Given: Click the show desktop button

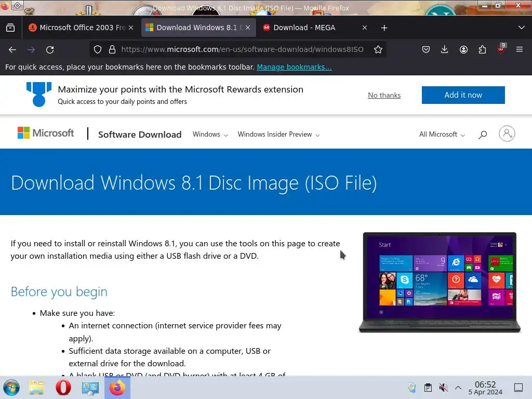Looking at the screenshot, I should 518,388.
